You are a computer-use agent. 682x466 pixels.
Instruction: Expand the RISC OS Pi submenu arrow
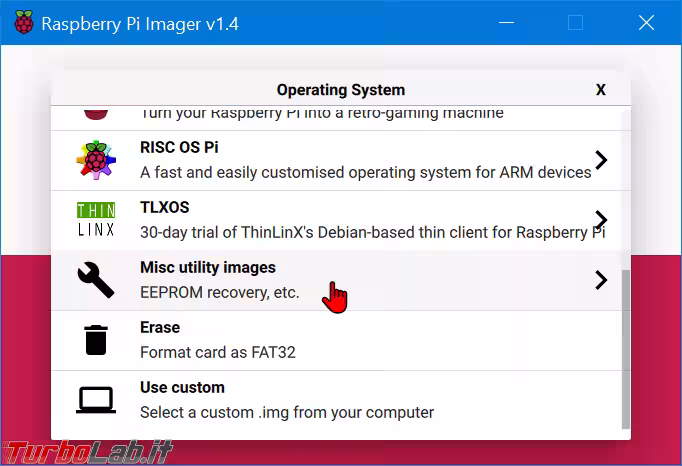(x=600, y=160)
